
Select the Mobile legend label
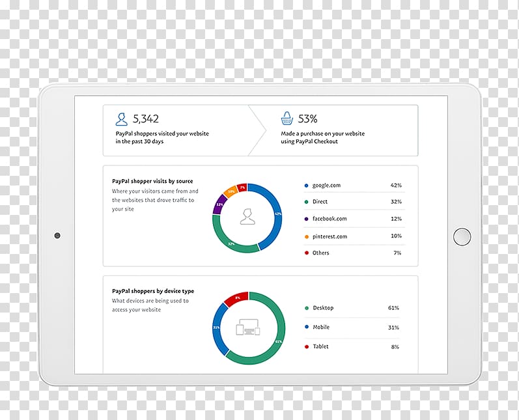[x=321, y=327]
